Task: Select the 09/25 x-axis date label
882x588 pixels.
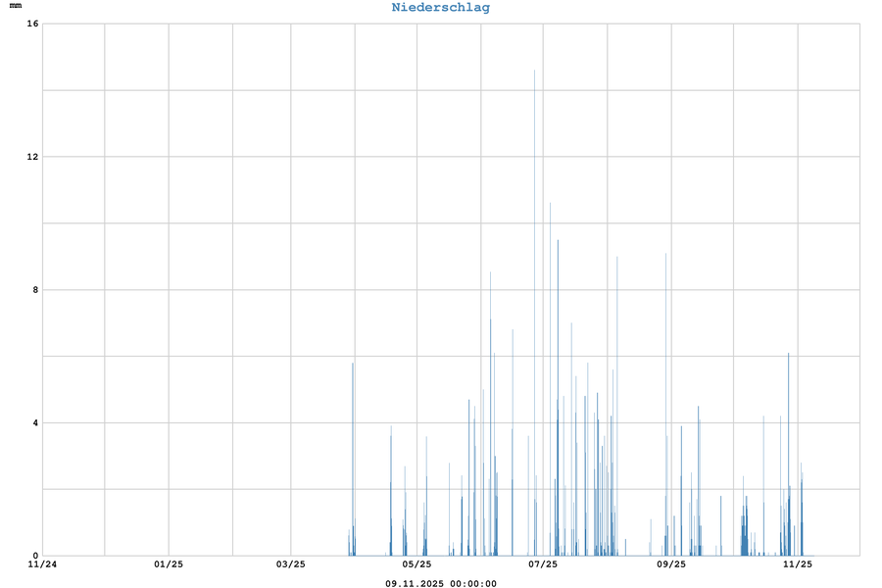Action: click(670, 564)
